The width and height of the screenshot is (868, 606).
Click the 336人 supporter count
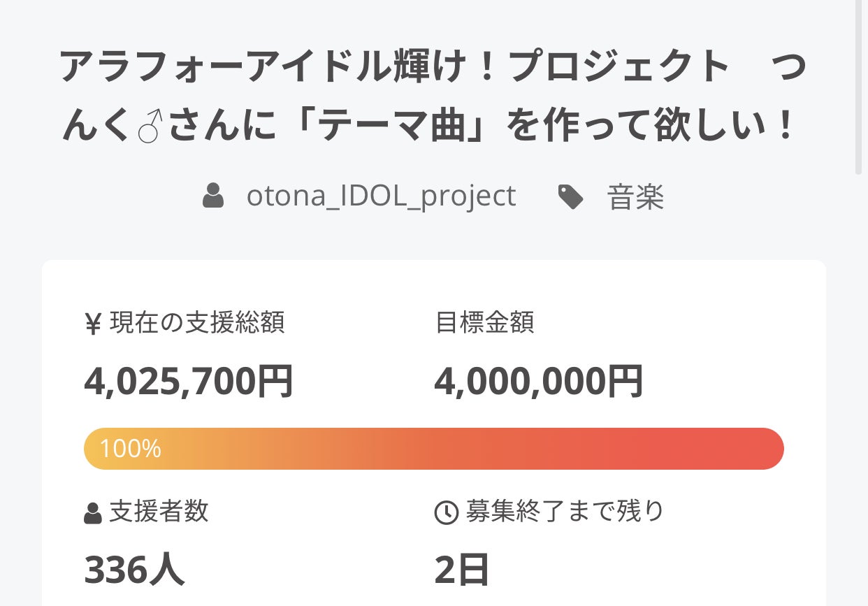(x=134, y=570)
